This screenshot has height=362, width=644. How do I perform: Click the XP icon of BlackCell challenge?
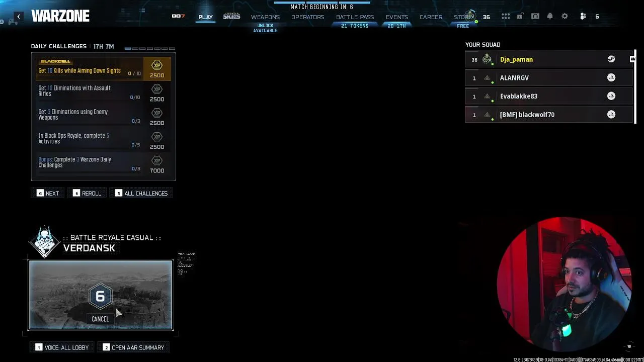[157, 65]
